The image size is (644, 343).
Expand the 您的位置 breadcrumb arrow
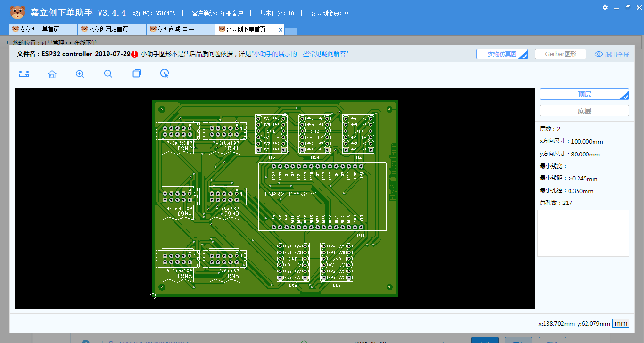coord(8,42)
